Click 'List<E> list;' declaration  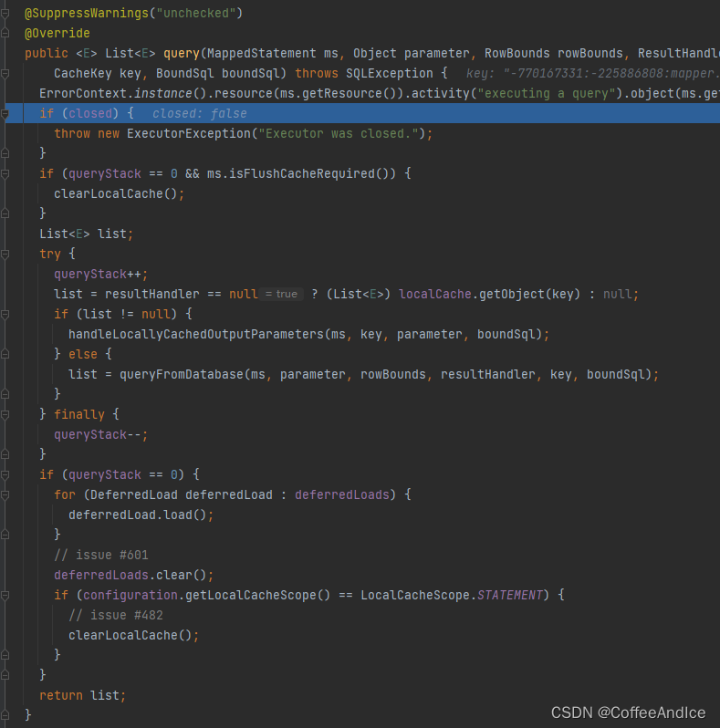(x=87, y=234)
